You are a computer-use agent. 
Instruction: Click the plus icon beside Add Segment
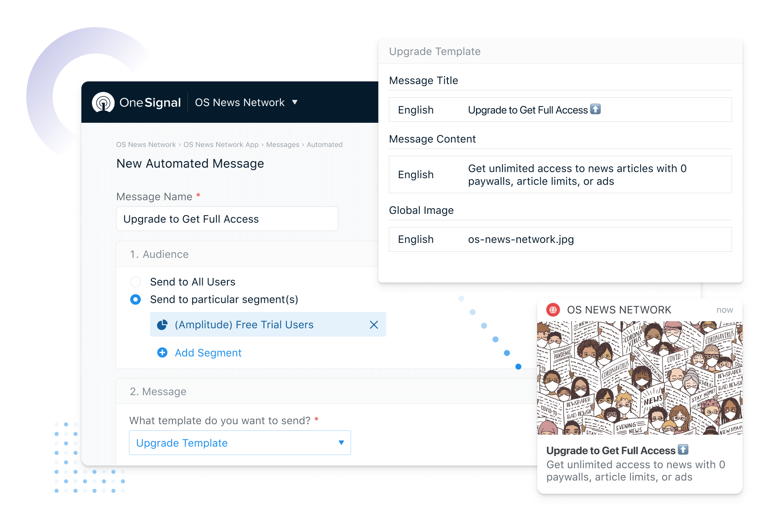(x=162, y=352)
